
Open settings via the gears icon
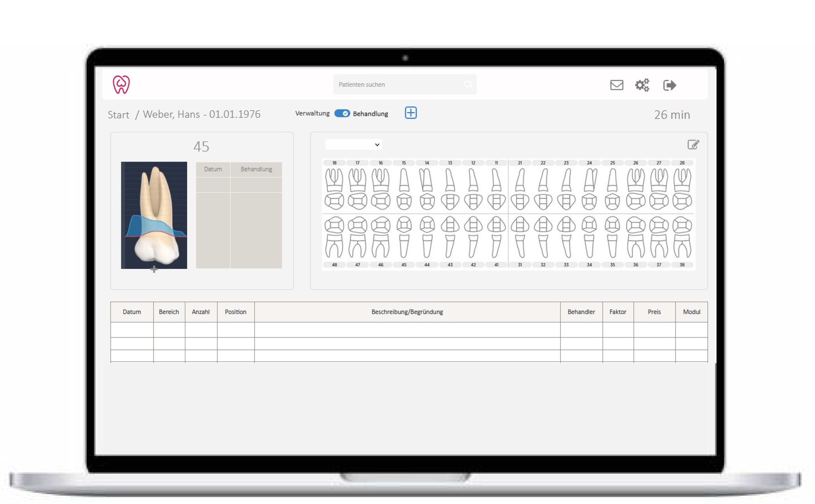tap(642, 85)
